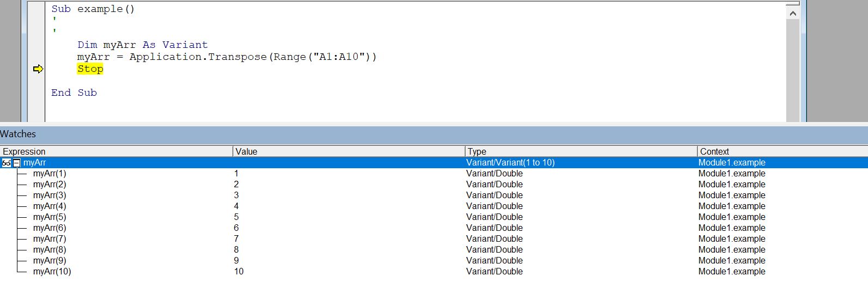This screenshot has width=868, height=300.
Task: Select the myArr(5) watch entry
Action: (x=50, y=217)
